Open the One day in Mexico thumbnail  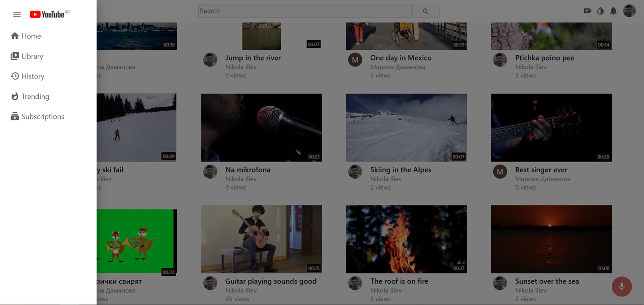[407, 36]
